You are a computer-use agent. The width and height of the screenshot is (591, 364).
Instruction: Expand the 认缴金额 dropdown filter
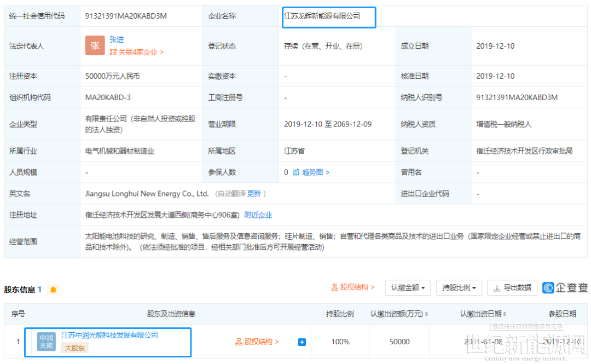click(x=408, y=287)
